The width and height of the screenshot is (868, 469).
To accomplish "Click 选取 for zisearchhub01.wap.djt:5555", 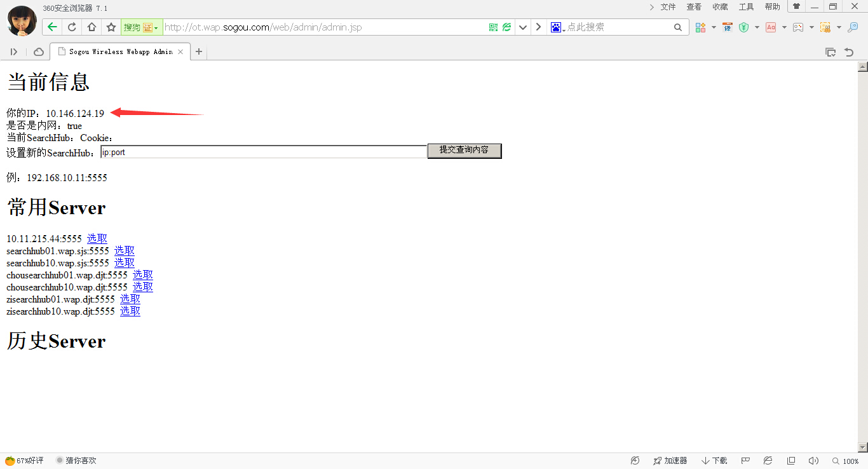I will click(130, 299).
